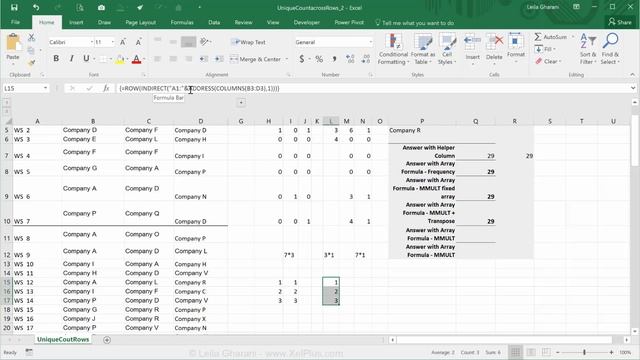This screenshot has height=360, width=640.
Task: Open Conditional Formatting menu
Action: tap(393, 49)
